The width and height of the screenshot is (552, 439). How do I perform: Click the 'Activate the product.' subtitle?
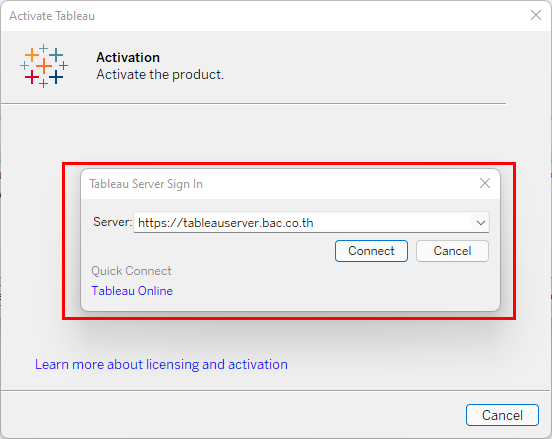pyautogui.click(x=160, y=75)
